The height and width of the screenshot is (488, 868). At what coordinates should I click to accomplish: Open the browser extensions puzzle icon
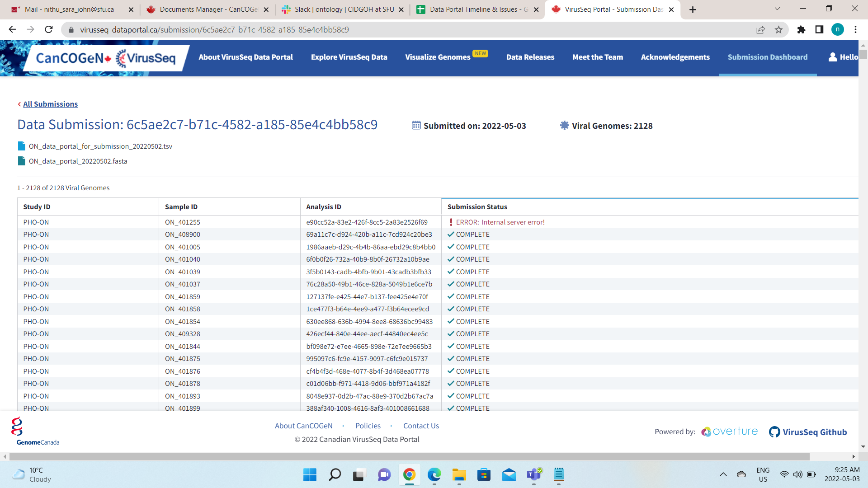click(801, 29)
